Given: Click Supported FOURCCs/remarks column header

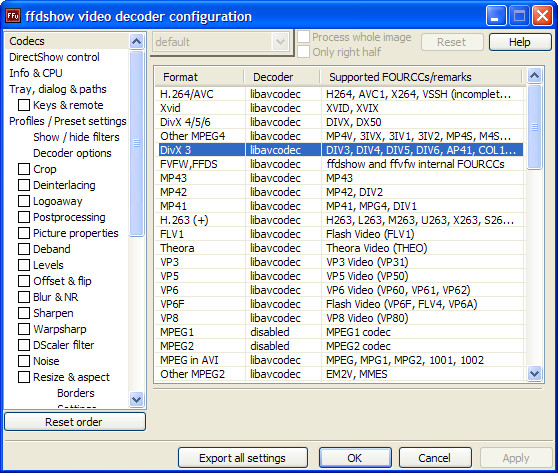Looking at the screenshot, I should pyautogui.click(x=421, y=77).
